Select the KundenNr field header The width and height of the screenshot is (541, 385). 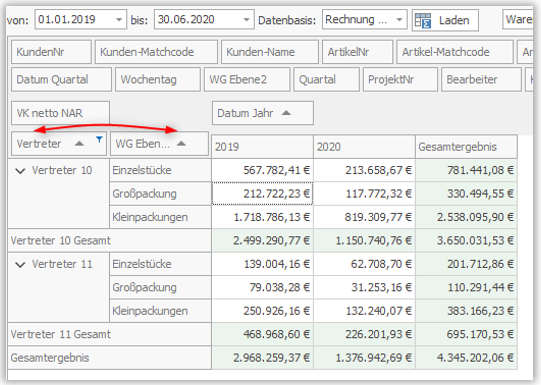[x=51, y=52]
